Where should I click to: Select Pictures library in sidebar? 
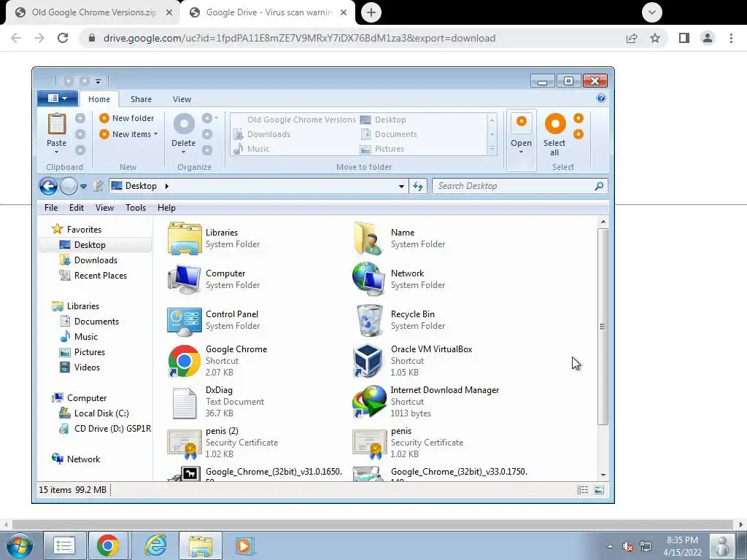pyautogui.click(x=89, y=352)
